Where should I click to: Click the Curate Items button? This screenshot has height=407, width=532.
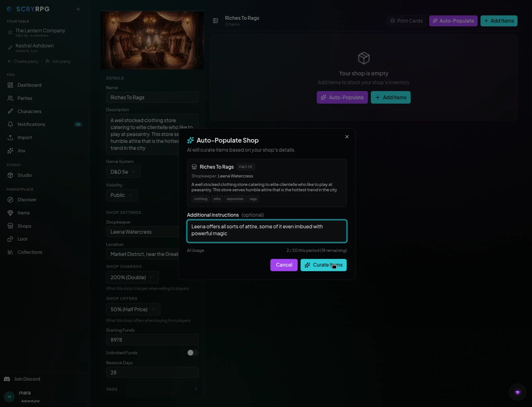[323, 265]
